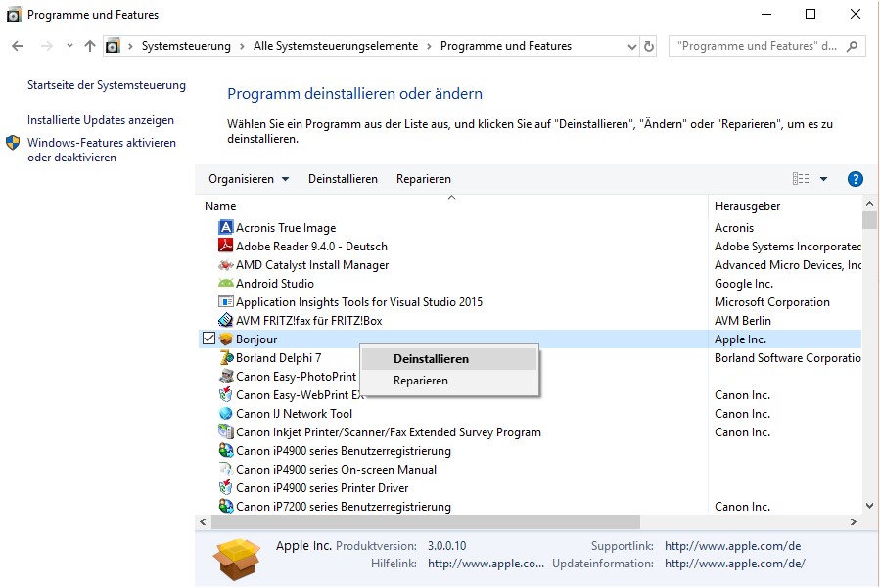Go forward with the right arrow
880x588 pixels.
(x=47, y=46)
